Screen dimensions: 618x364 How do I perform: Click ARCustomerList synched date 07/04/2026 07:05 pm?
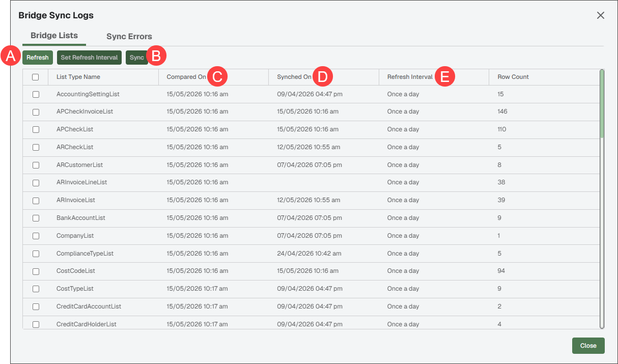(x=310, y=165)
